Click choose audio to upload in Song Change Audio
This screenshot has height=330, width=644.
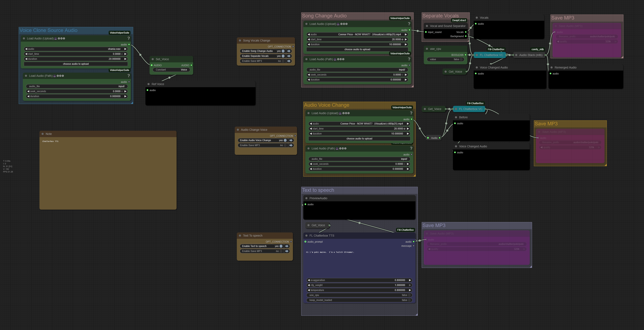[357, 49]
